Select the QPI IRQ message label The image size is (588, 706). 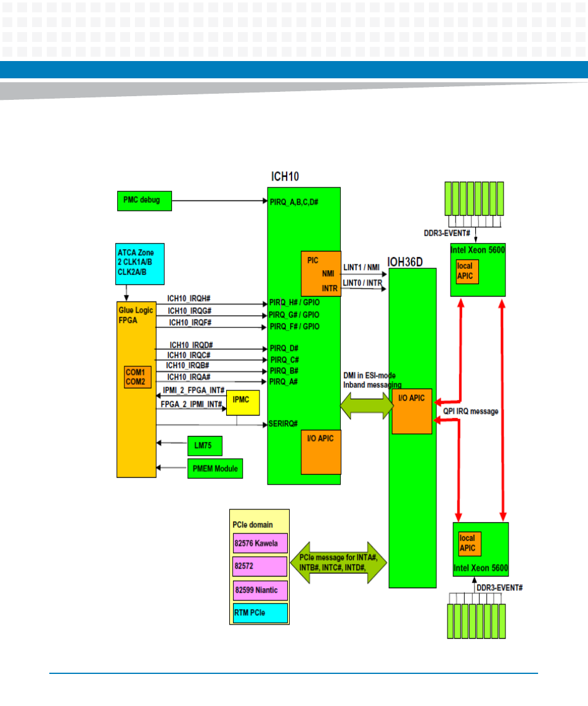(x=470, y=411)
